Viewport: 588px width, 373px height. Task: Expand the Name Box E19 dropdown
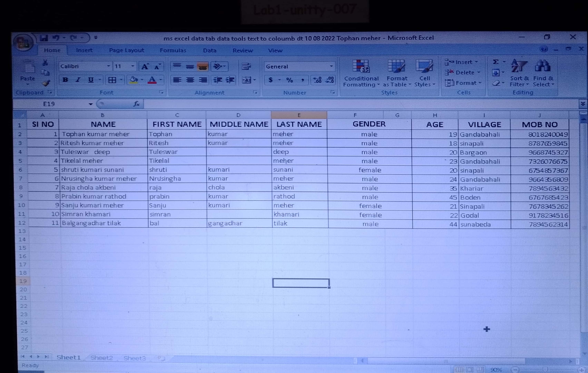tap(91, 104)
